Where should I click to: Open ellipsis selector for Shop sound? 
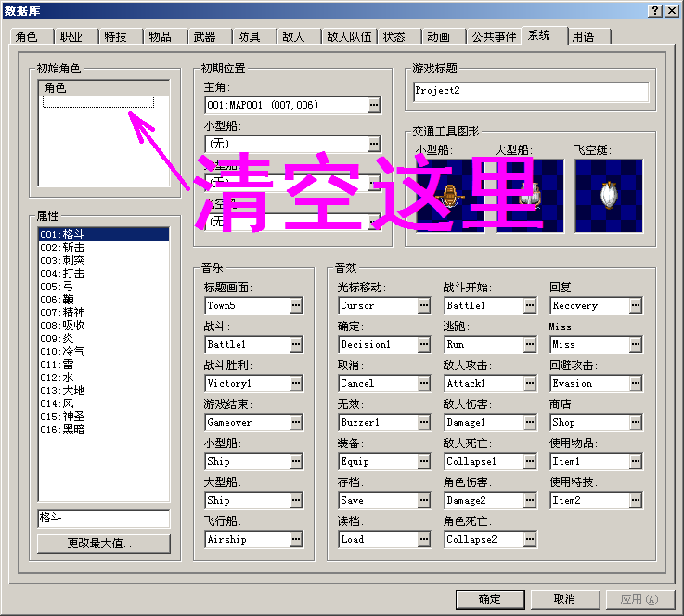tap(636, 422)
